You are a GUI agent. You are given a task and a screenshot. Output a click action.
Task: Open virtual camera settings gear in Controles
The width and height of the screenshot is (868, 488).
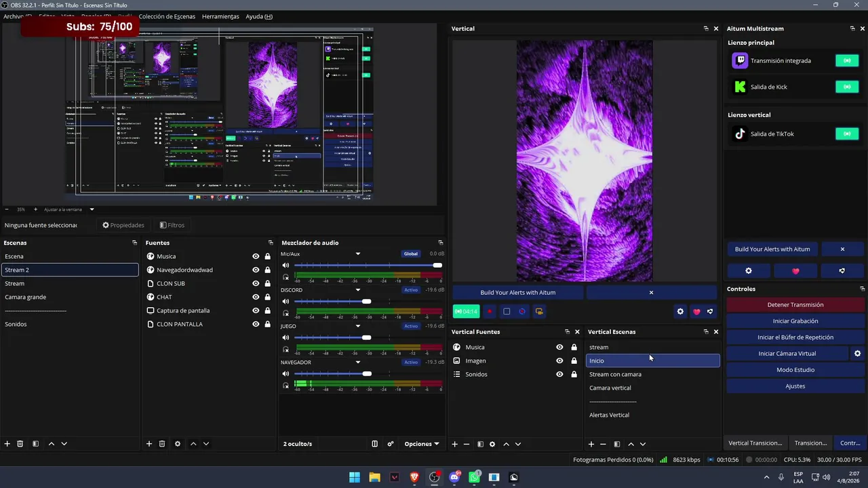[x=857, y=354]
